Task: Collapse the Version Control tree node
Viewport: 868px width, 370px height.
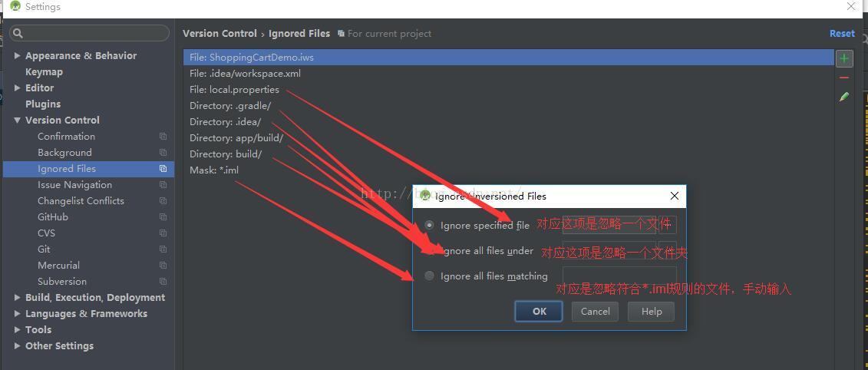Action: pos(17,121)
